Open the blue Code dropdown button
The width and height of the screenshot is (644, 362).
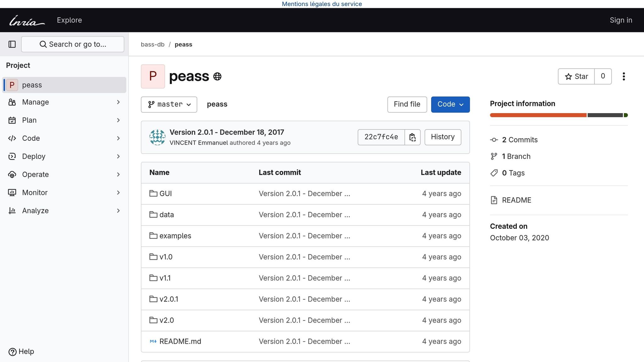(450, 104)
